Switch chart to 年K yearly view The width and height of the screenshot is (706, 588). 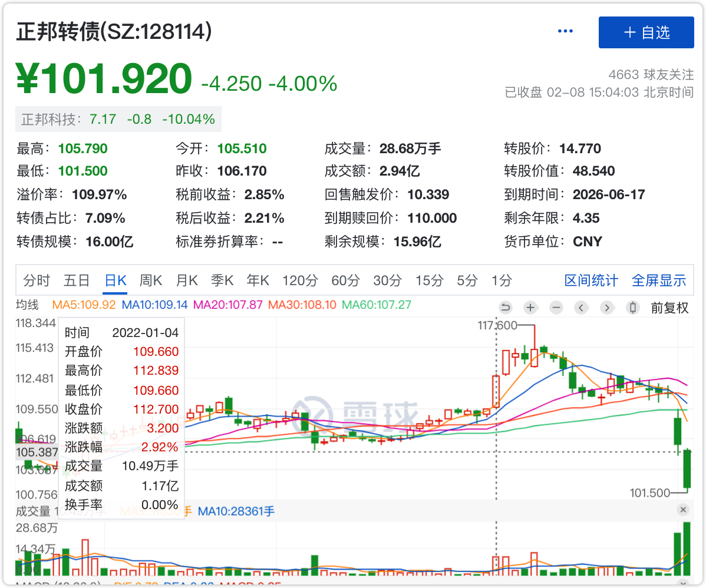pos(258,281)
